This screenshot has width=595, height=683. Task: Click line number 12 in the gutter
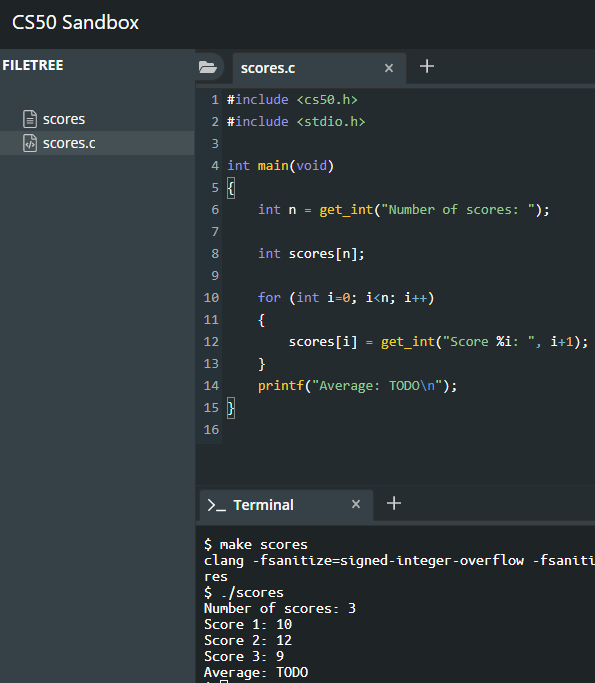point(211,342)
